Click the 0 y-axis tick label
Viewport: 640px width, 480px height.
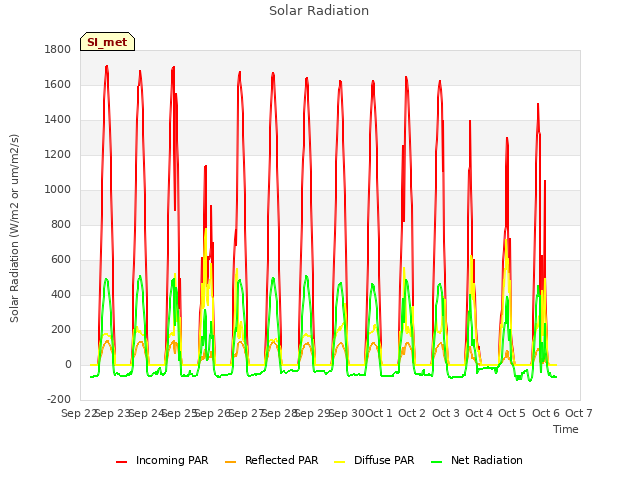(x=68, y=364)
